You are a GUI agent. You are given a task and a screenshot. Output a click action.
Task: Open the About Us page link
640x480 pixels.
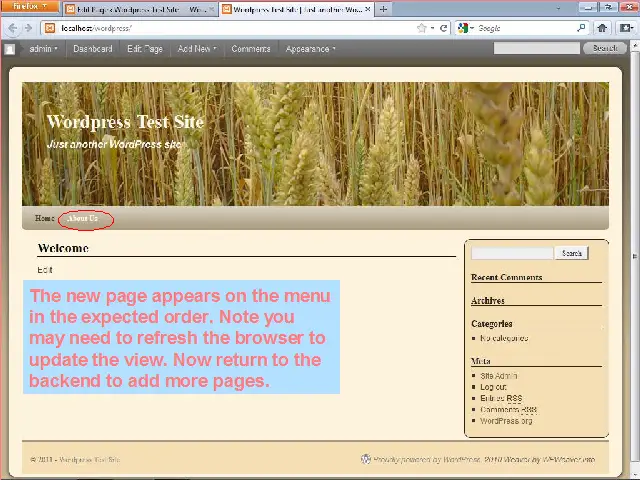(x=83, y=218)
